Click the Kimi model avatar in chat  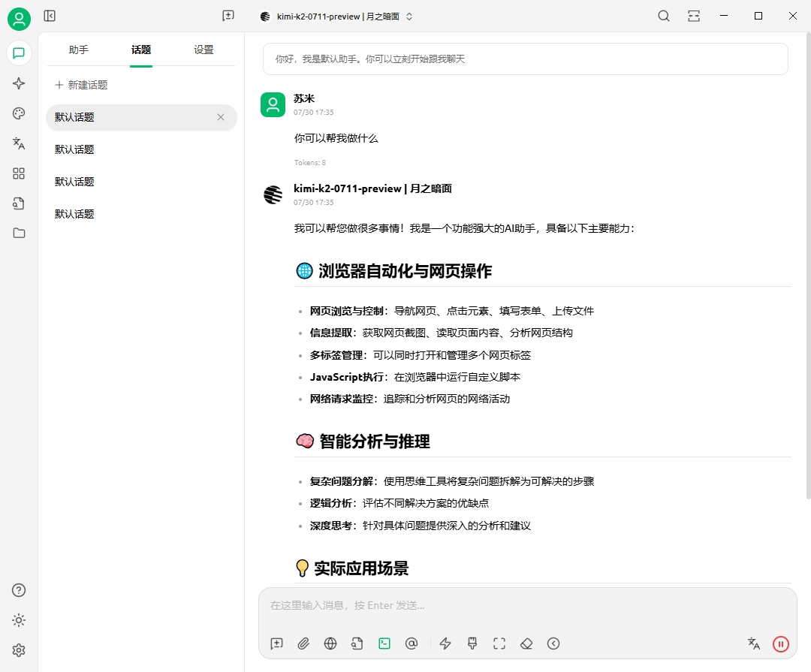point(273,195)
